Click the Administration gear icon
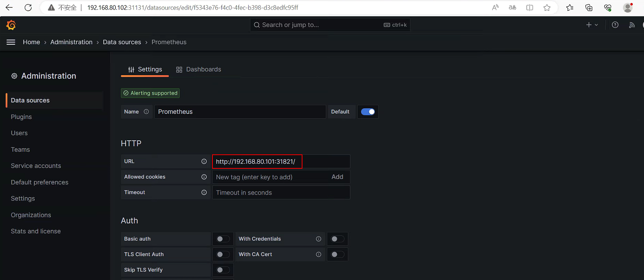644x280 pixels. click(14, 76)
